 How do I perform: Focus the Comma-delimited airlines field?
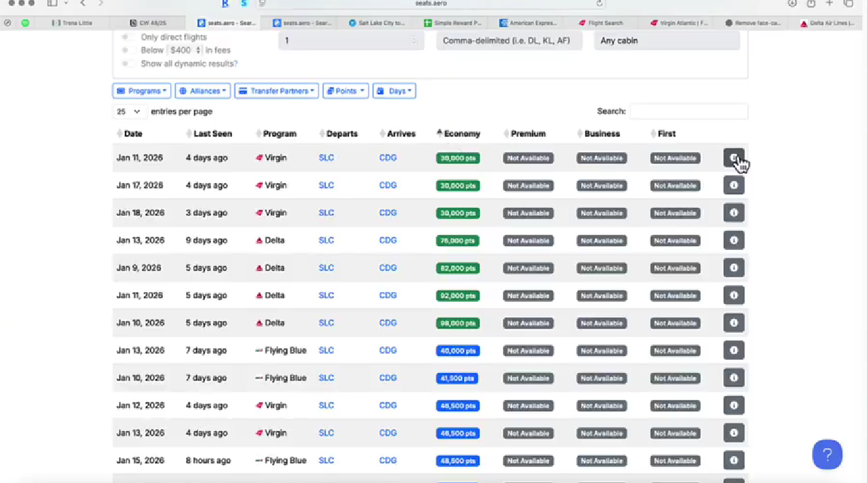(510, 40)
